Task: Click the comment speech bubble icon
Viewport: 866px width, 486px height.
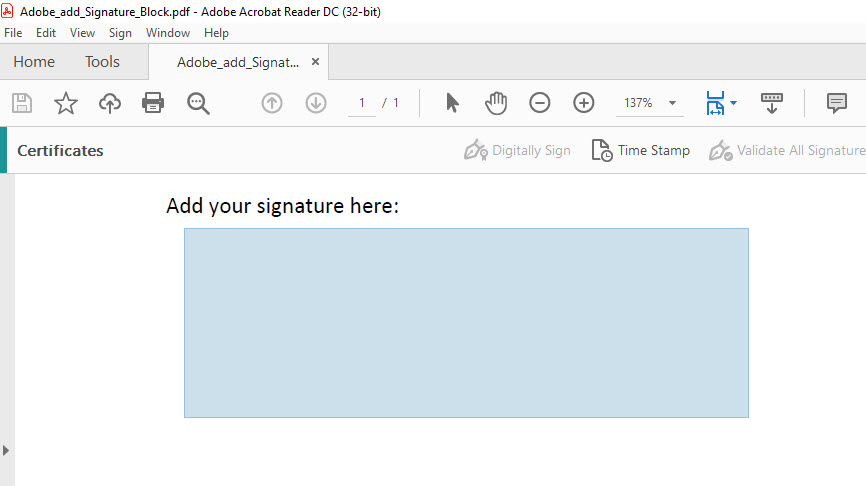Action: click(836, 103)
